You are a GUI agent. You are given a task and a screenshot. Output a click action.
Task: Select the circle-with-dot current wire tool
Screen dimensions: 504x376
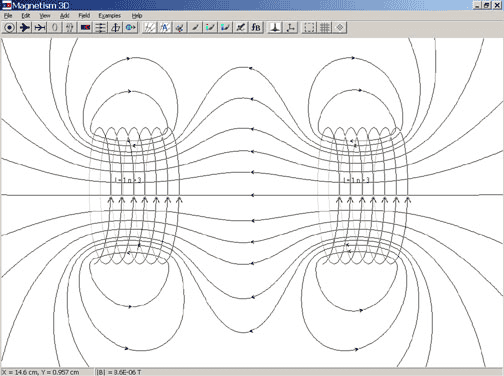10,28
